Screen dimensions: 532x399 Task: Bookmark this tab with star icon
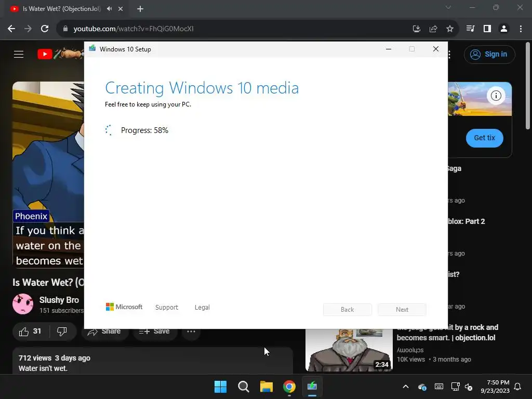point(449,29)
